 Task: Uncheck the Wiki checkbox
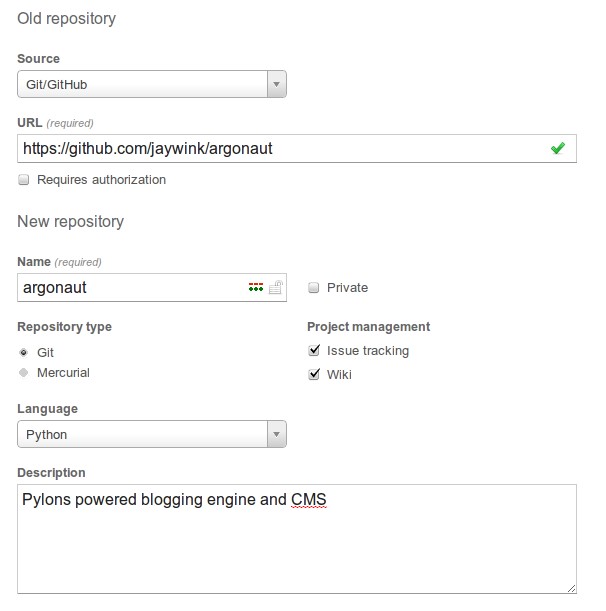point(314,374)
